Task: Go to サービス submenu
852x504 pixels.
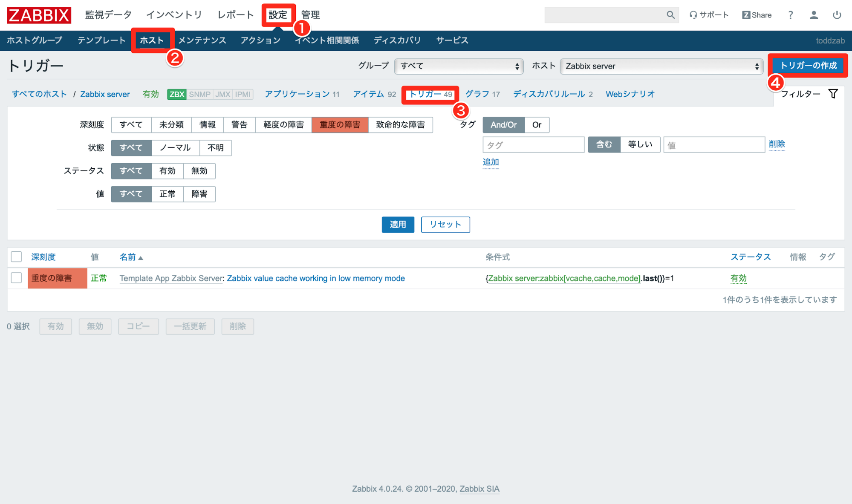Action: click(452, 40)
